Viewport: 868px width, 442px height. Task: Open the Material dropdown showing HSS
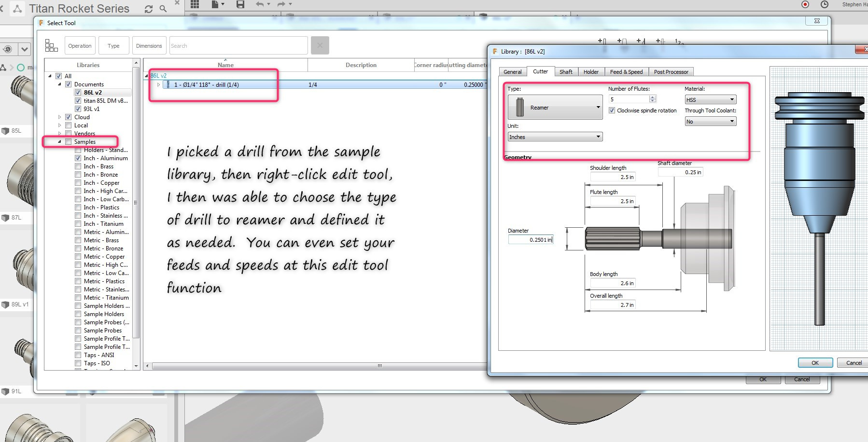[711, 100]
